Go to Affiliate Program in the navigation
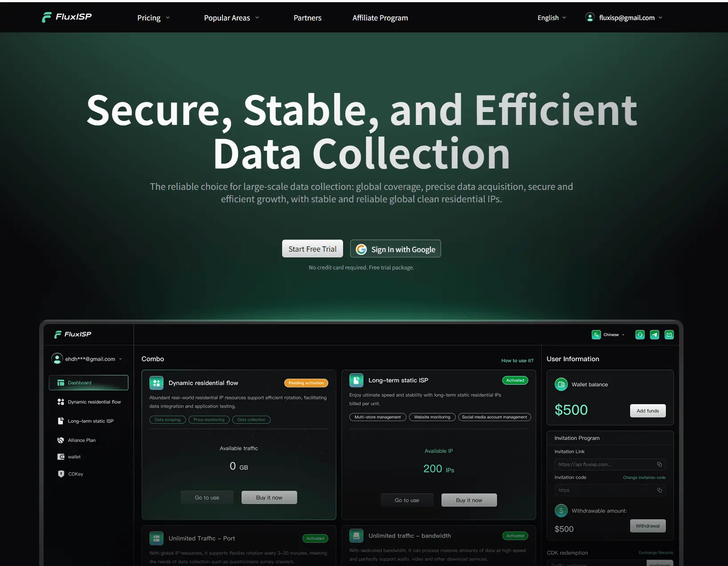728x566 pixels. pyautogui.click(x=380, y=18)
